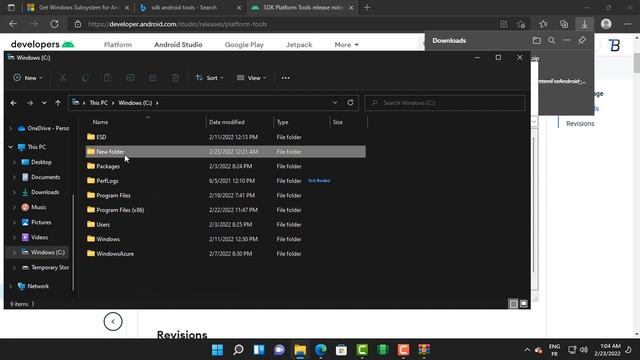Go up one folder level in Explorer
Viewport: 640px width, 360px height.
click(x=58, y=103)
